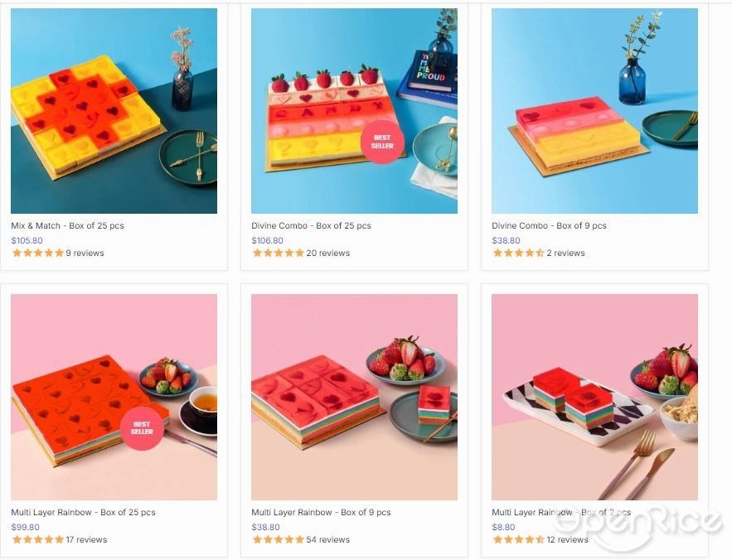Click star rating for Multi Layer Rainbow 25 pcs

pos(38,539)
